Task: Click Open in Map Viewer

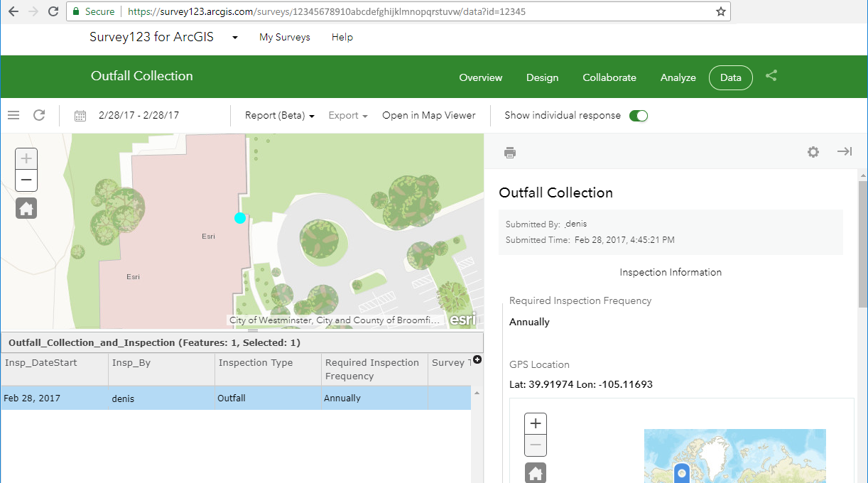Action: (429, 115)
